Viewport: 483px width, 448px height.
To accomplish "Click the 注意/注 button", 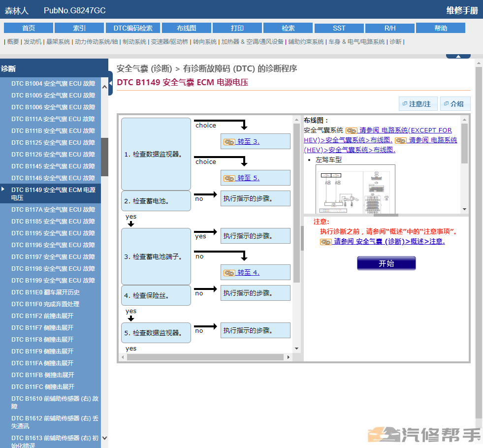I will pos(418,104).
